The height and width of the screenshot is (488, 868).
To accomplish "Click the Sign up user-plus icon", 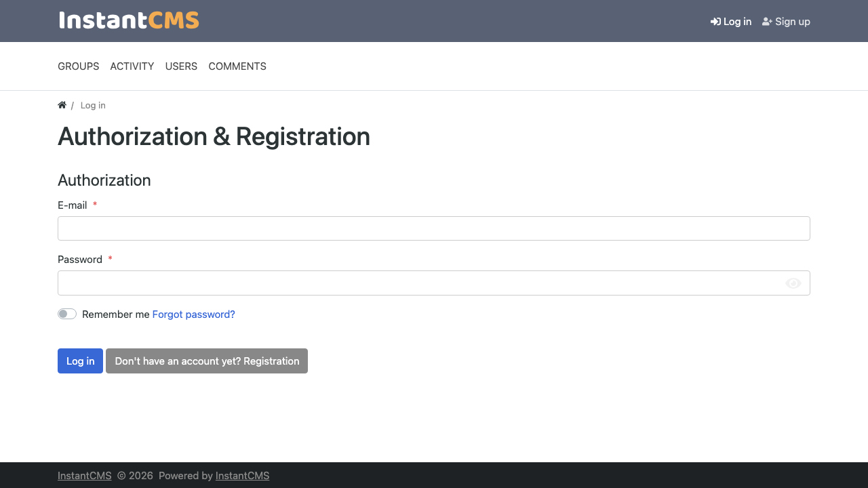I will (x=767, y=22).
